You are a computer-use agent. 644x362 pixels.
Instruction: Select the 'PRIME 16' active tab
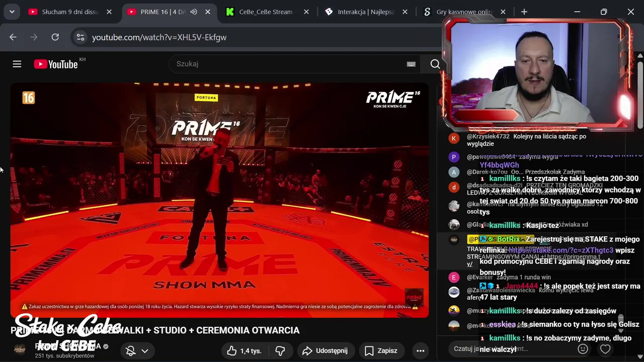(162, 12)
